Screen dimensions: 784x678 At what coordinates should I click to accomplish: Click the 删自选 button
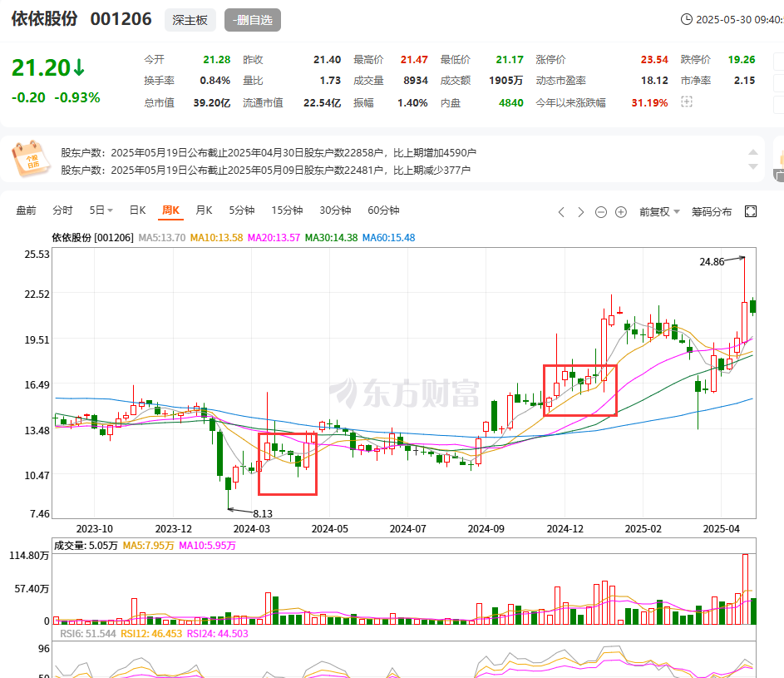point(253,20)
